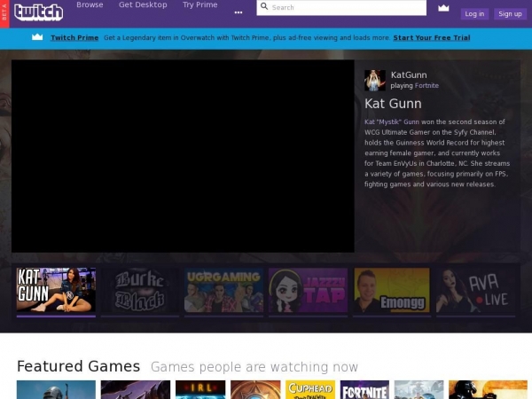Select the Jazzzy Tap carousel thumbnail
The image size is (532, 399).
(308, 290)
